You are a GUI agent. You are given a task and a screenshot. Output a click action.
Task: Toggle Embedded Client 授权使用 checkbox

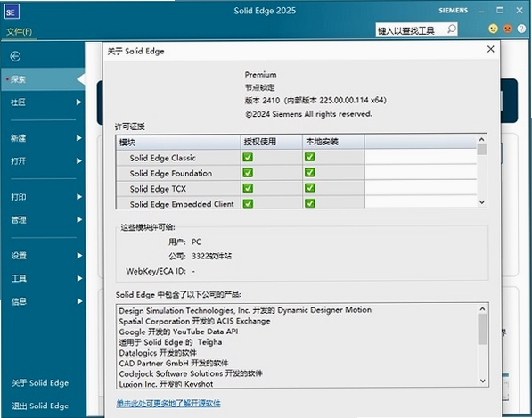tap(248, 203)
